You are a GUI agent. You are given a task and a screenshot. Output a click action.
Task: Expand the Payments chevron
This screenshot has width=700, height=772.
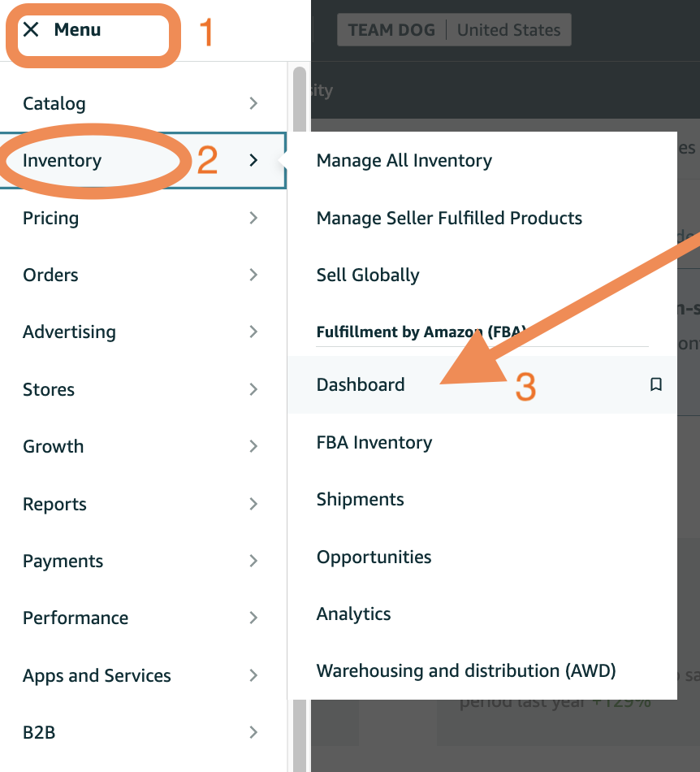[x=253, y=561]
